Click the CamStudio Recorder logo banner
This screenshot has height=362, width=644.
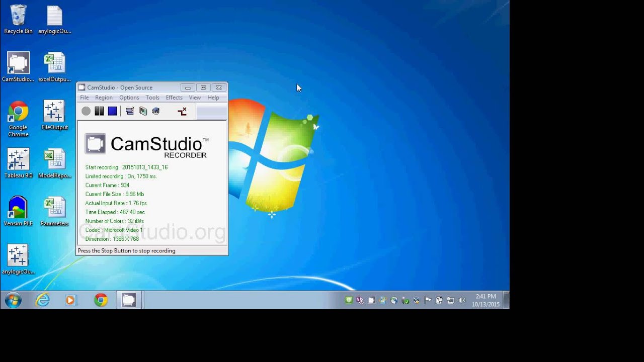pos(146,146)
